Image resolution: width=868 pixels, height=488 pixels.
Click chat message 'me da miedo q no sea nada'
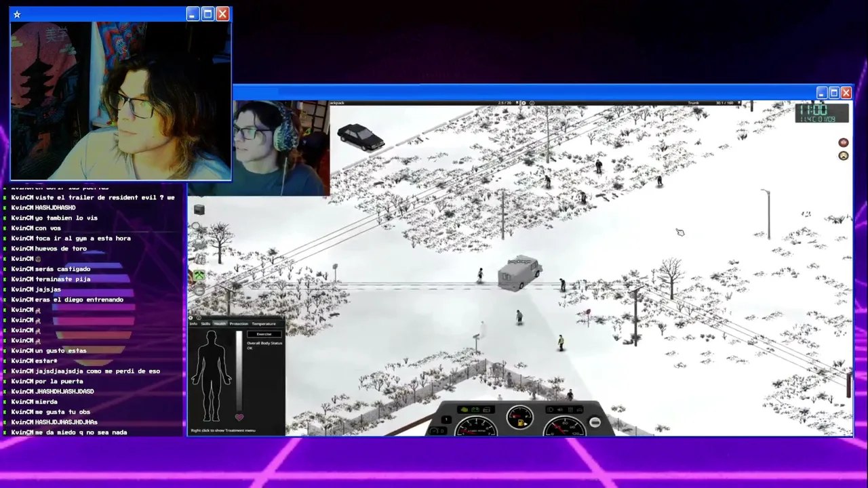point(81,432)
